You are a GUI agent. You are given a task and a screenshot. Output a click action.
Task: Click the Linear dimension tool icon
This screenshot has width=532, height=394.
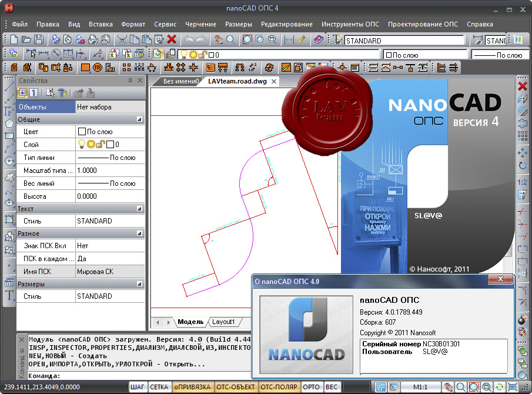tap(44, 54)
